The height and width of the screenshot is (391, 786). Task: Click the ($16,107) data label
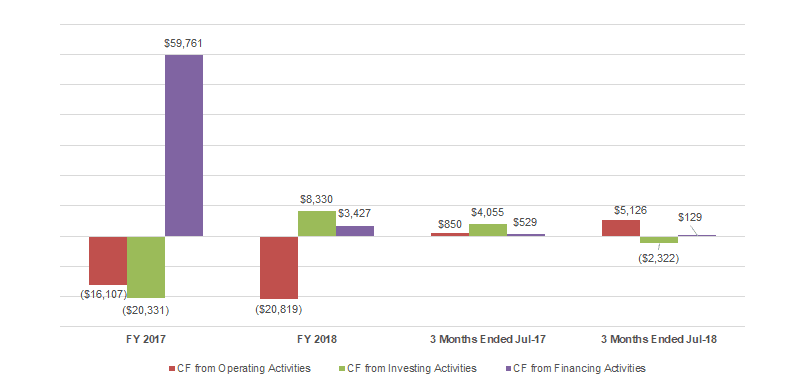tap(104, 294)
